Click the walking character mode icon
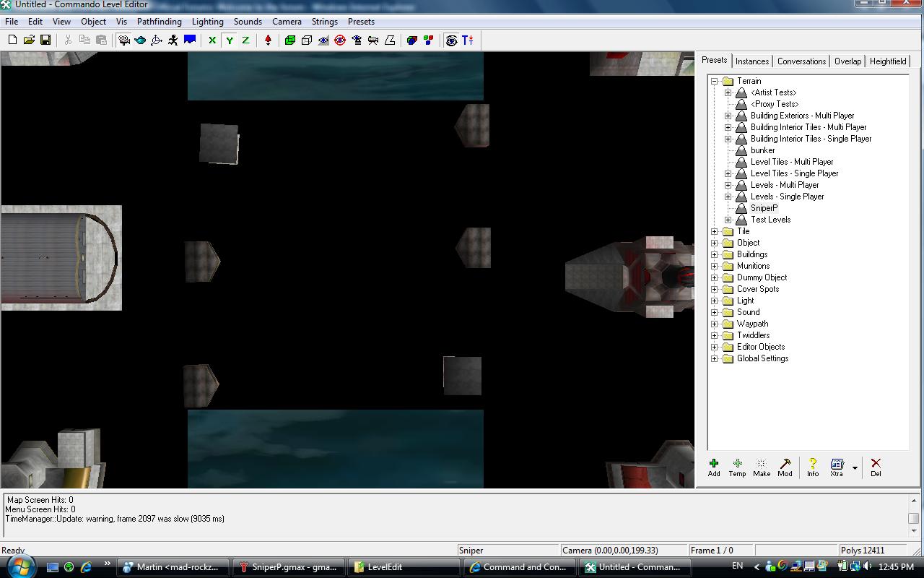Image resolution: width=924 pixels, height=578 pixels. [x=173, y=40]
